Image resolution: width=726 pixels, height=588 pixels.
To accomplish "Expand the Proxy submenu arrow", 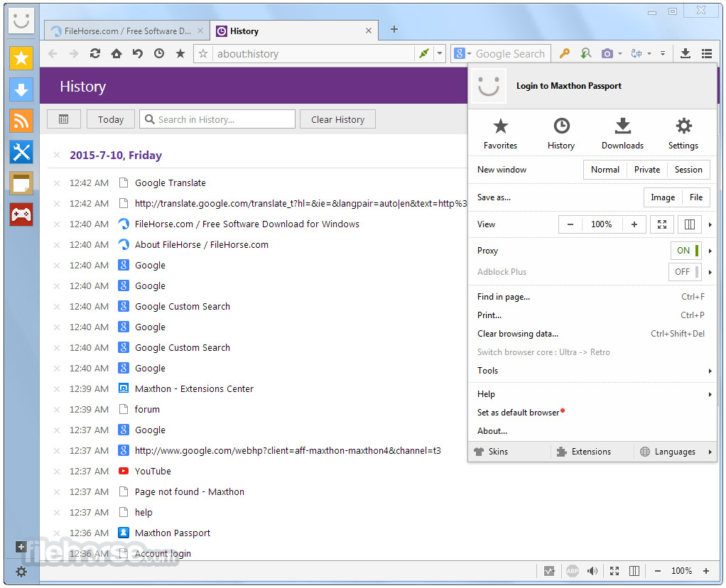I will [x=710, y=251].
